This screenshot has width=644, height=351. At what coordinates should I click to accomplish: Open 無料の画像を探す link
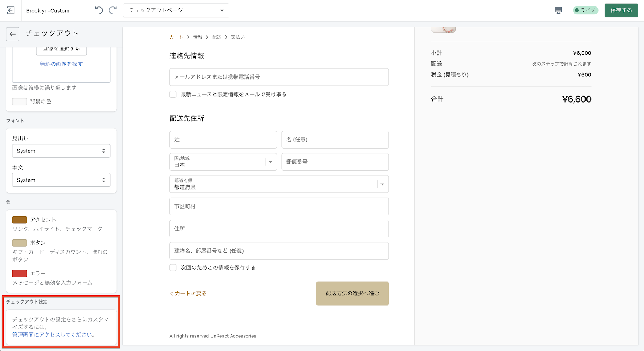[x=61, y=64]
